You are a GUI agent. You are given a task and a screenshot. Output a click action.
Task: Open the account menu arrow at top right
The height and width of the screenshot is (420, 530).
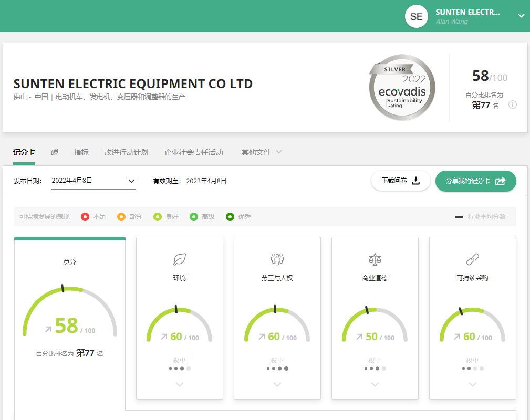521,16
